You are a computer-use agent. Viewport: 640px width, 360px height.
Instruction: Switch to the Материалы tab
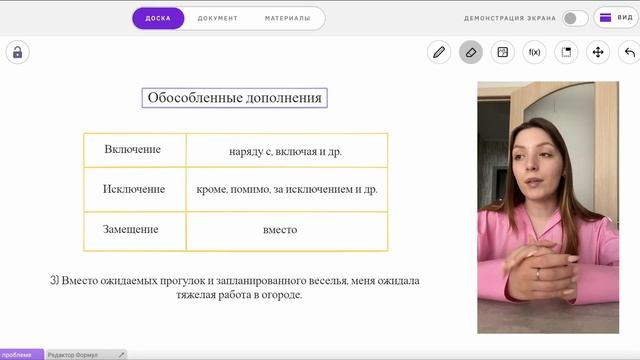click(x=287, y=18)
